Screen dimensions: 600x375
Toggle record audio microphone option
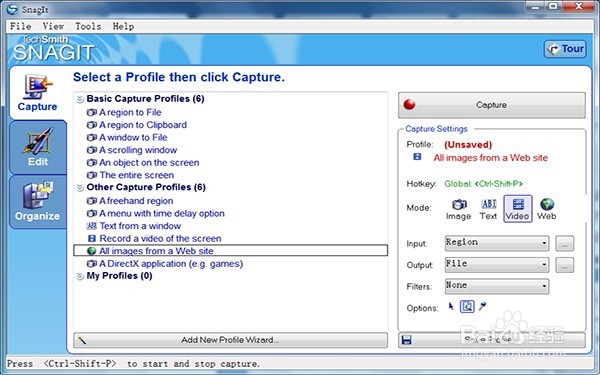tap(482, 307)
